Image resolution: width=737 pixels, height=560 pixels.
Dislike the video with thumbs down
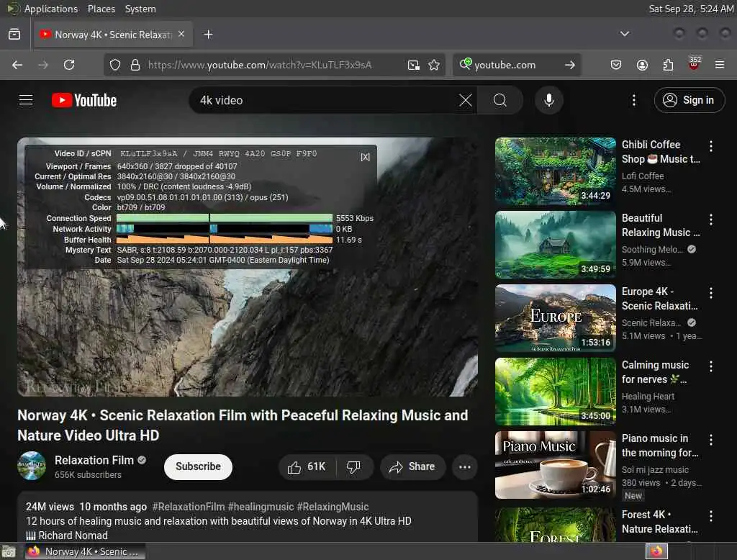point(354,466)
